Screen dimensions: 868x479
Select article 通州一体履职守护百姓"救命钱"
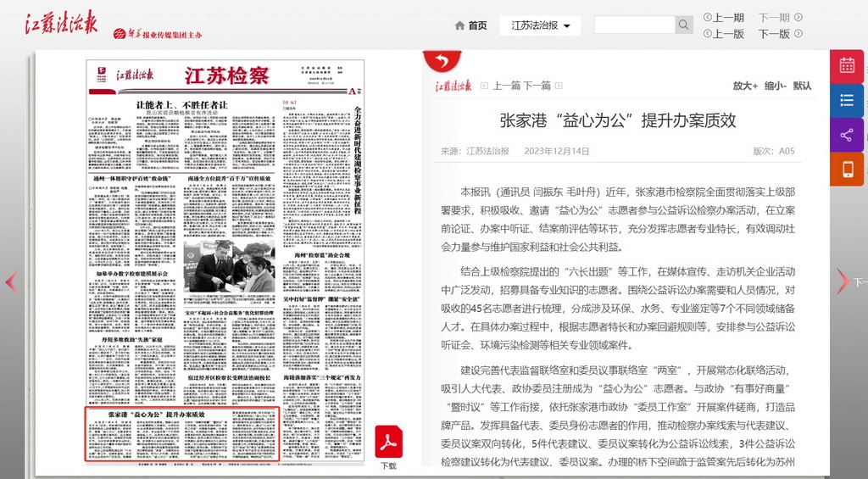coord(133,179)
